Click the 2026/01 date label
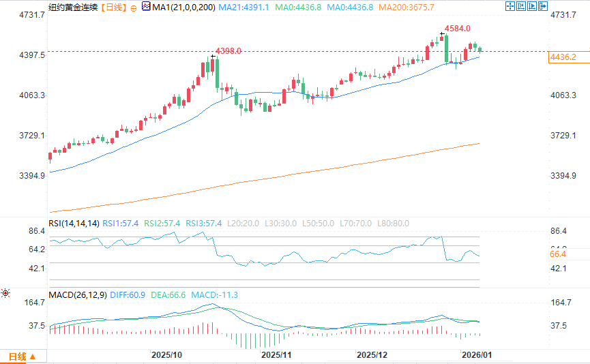590x364 pixels. point(477,355)
